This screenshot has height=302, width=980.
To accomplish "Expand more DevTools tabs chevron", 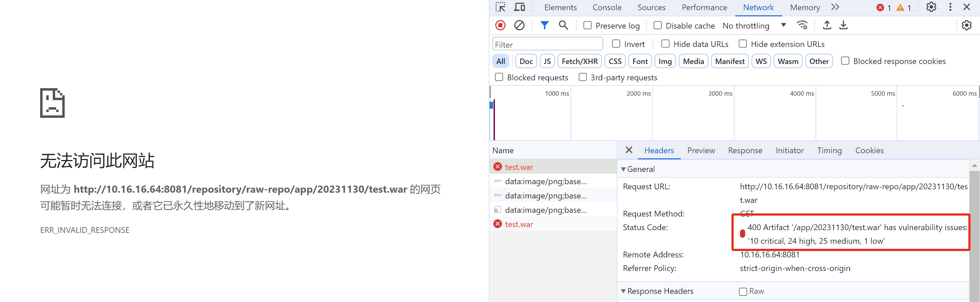I will [x=835, y=7].
